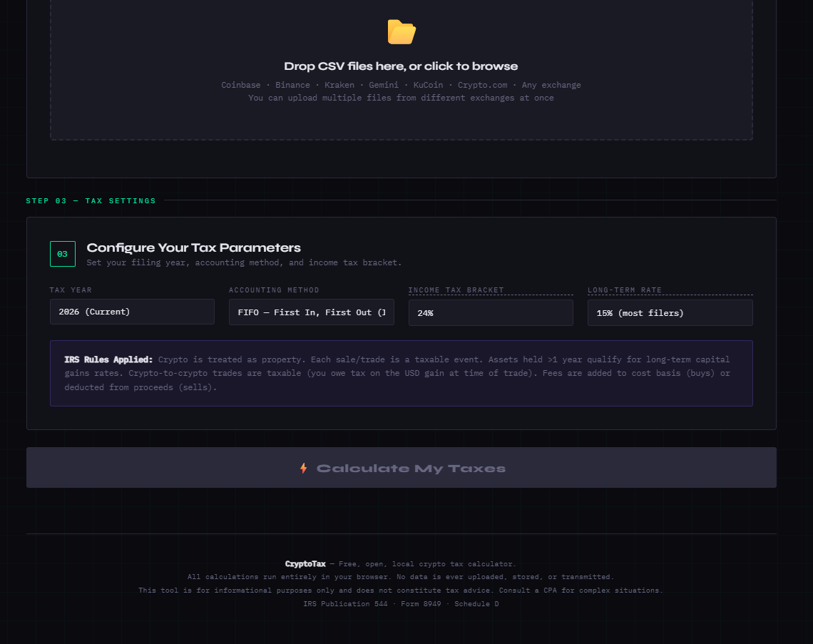Click the lightning bolt icon on Calculate button
Screen dimensions: 813x644
(x=304, y=469)
